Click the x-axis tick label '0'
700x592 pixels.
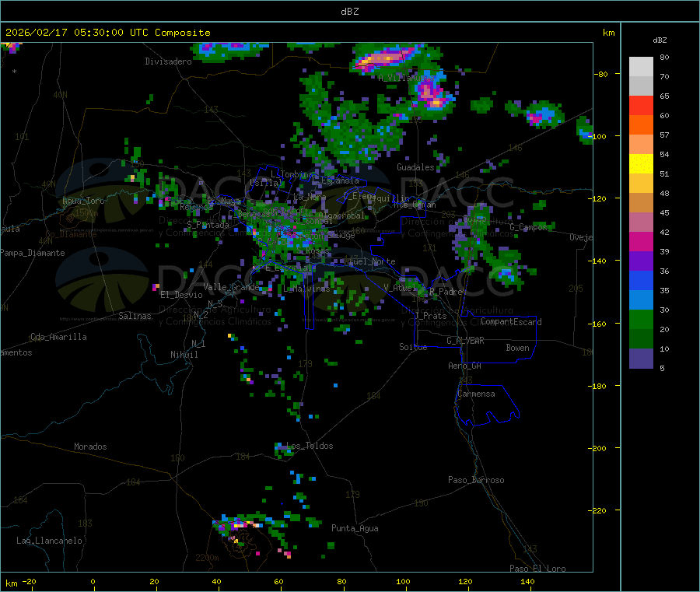point(93,582)
